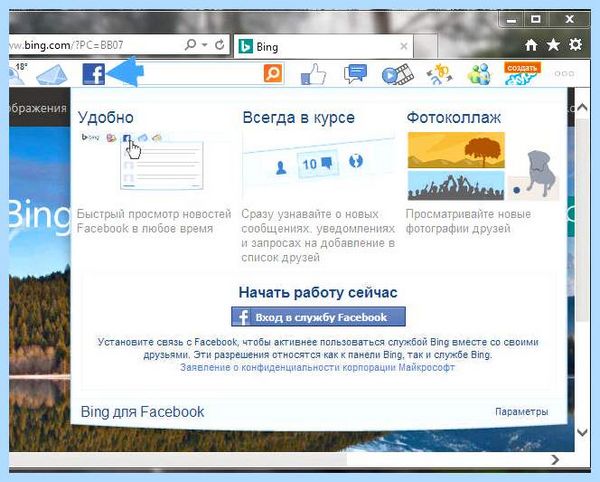Open browser Tools gear icon

click(576, 44)
